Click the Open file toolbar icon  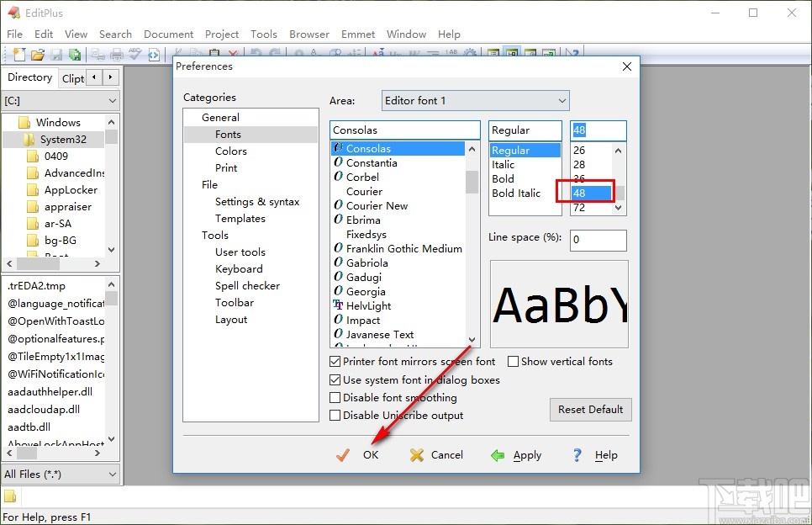[37, 55]
